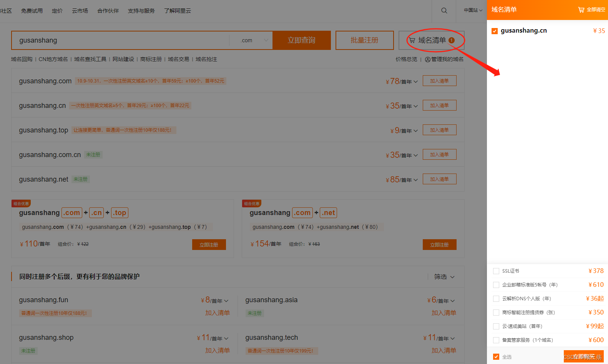The width and height of the screenshot is (608, 364).
Task: Check 云·速成美站 option
Action: tap(496, 326)
